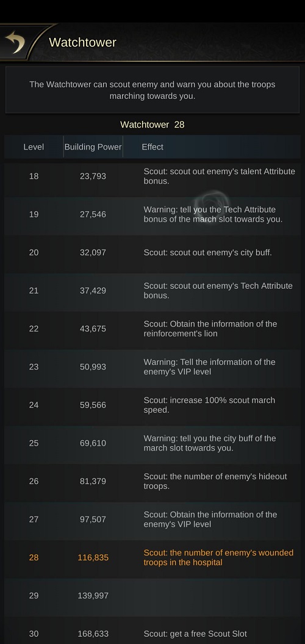This screenshot has width=305, height=644.
Task: Select the level 25 city buff warning row
Action: 152,443
